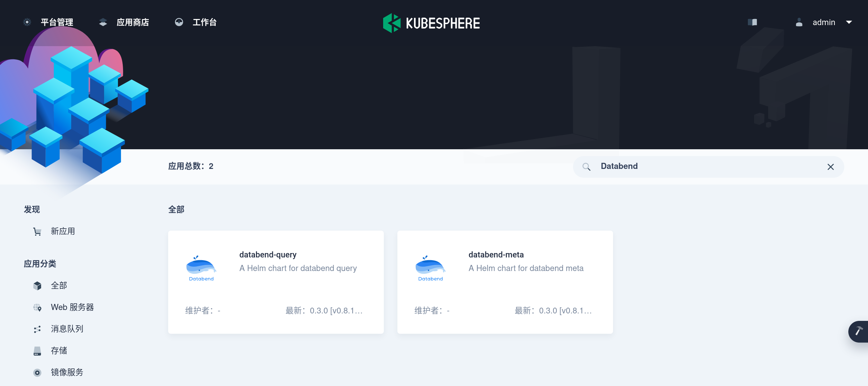Select 全部 category in sidebar
Viewport: 868px width, 386px height.
coord(59,286)
